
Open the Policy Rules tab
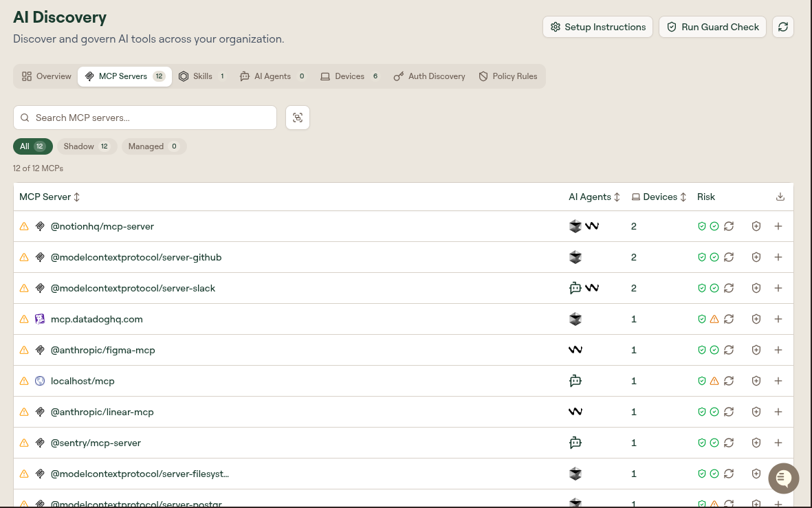point(508,76)
